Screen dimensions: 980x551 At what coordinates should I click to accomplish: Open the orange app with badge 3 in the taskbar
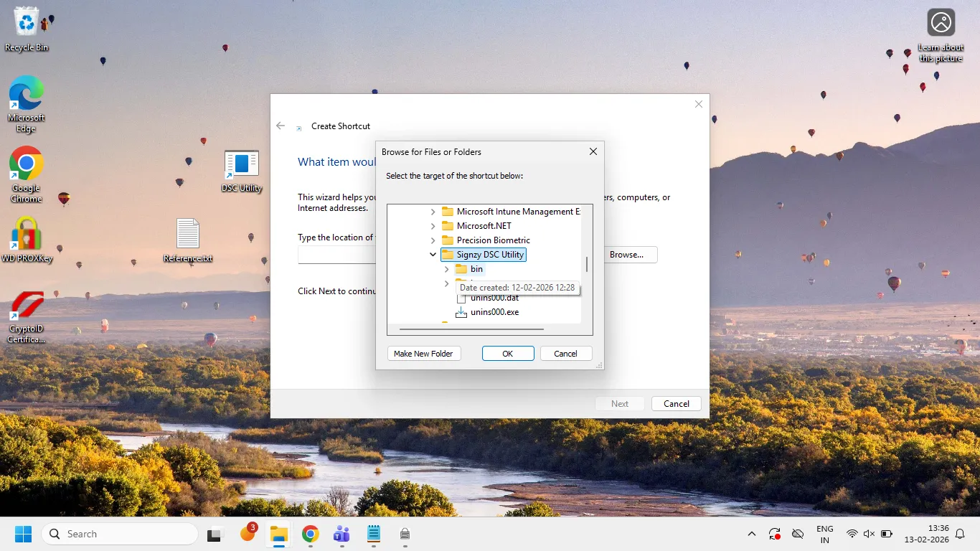pyautogui.click(x=248, y=533)
